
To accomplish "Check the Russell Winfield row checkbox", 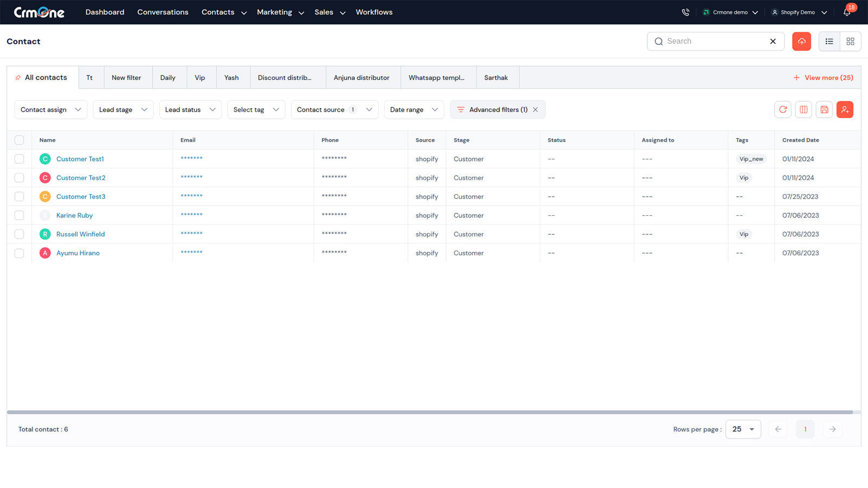I will (20, 234).
